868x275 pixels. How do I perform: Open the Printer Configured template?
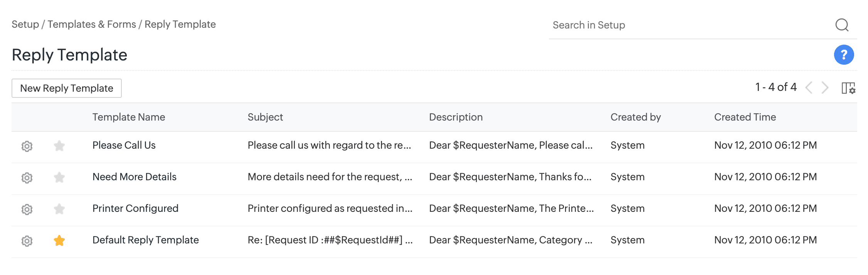pyautogui.click(x=135, y=208)
